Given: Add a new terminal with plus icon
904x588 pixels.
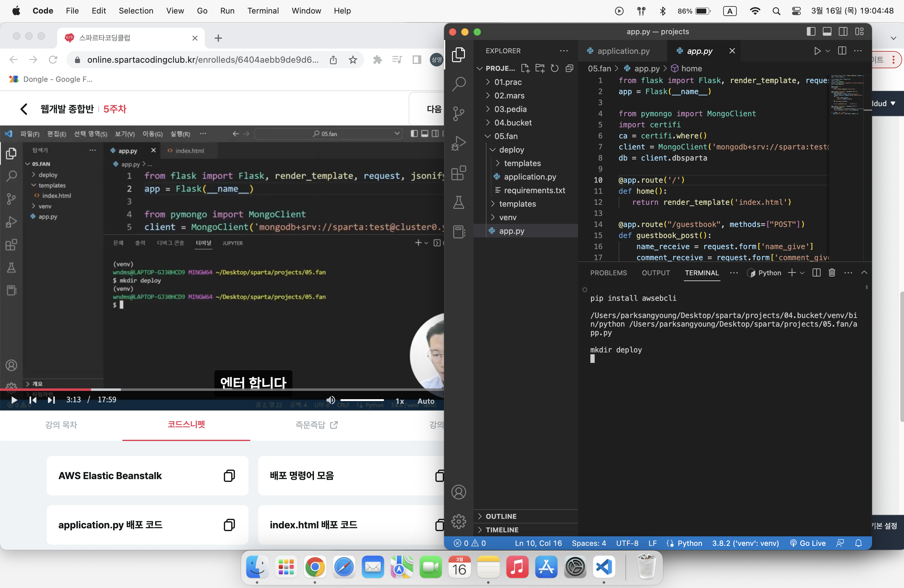Looking at the screenshot, I should click(x=791, y=273).
